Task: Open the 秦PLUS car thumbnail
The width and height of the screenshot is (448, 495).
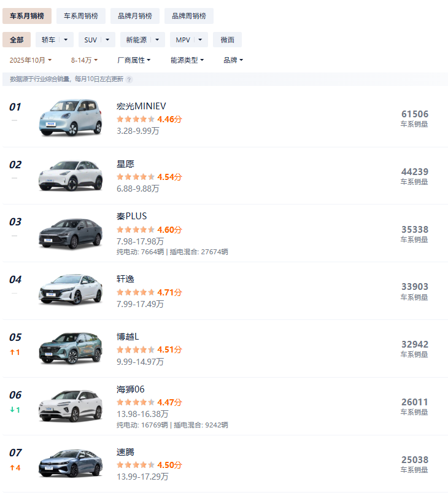Action: [x=71, y=233]
